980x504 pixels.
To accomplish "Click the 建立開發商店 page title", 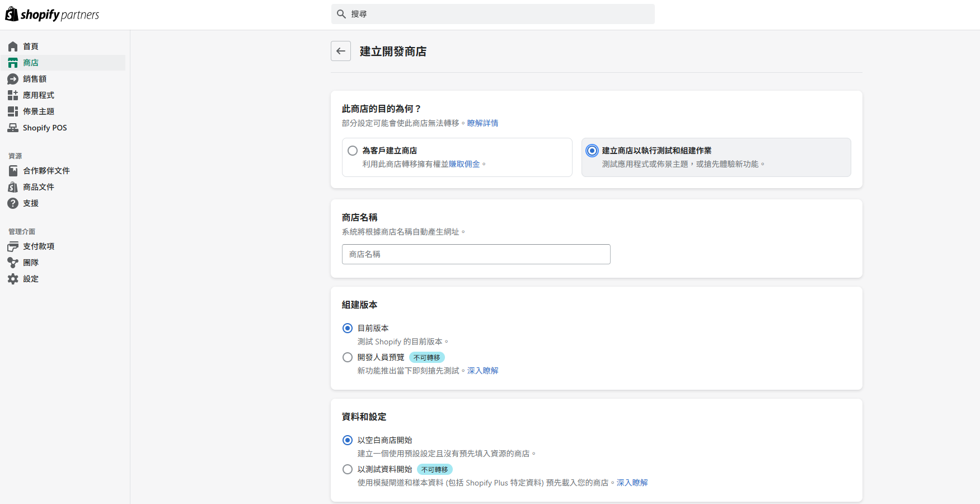I will [x=393, y=52].
